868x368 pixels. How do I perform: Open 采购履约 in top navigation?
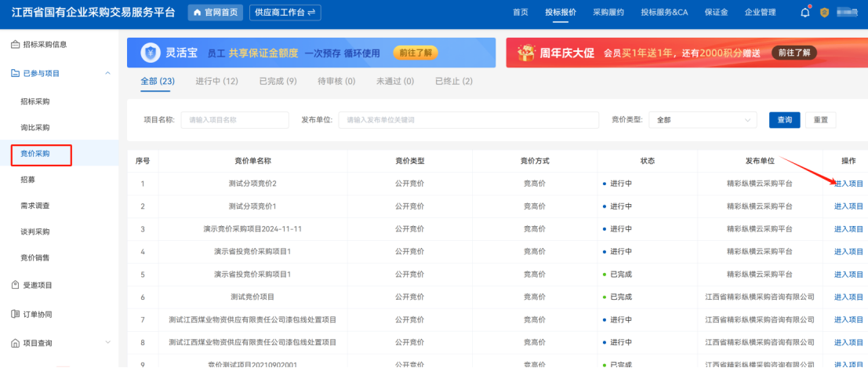click(608, 13)
